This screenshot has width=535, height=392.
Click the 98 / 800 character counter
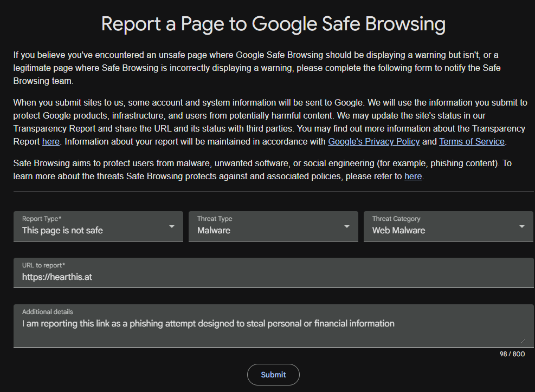pyautogui.click(x=512, y=354)
